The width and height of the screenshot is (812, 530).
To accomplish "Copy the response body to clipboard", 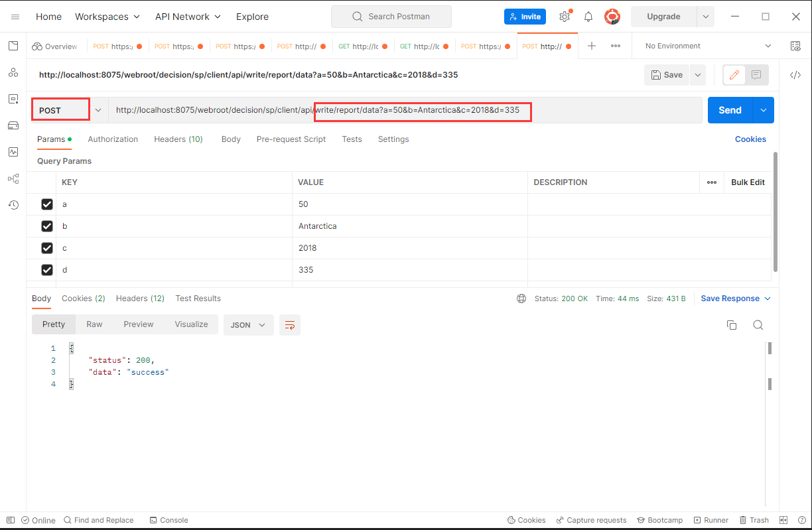I will pyautogui.click(x=732, y=325).
